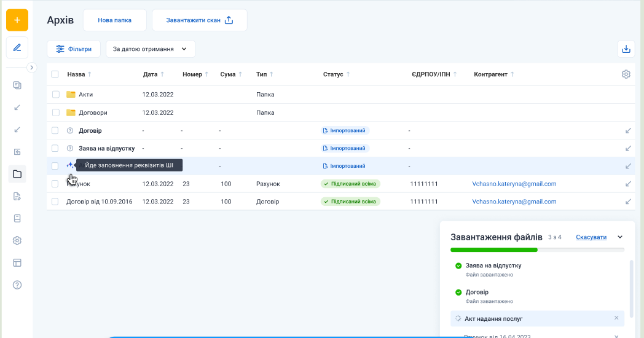Sort by Дата column header

pos(154,74)
